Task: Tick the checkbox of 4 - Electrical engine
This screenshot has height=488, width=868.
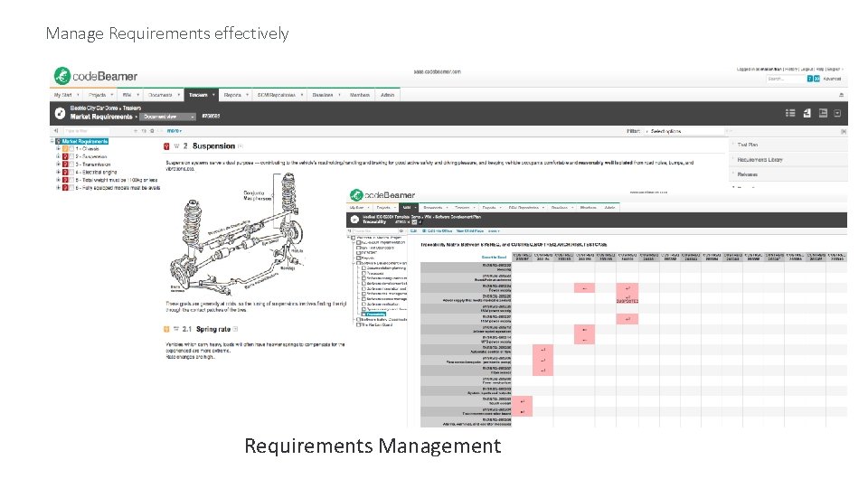Action: (x=71, y=172)
